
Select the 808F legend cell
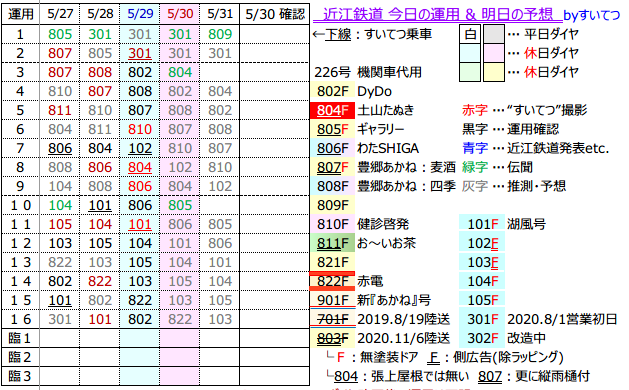click(333, 187)
